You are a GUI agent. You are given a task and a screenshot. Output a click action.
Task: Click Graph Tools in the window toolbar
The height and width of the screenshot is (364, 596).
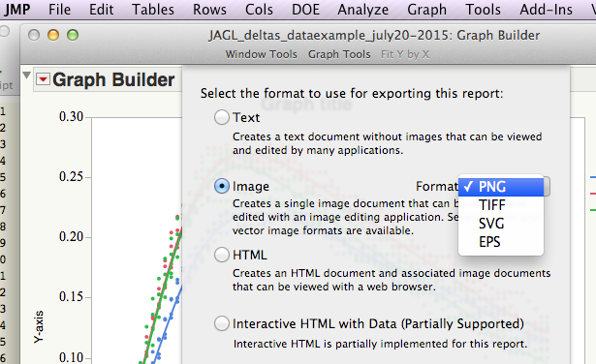tap(339, 54)
